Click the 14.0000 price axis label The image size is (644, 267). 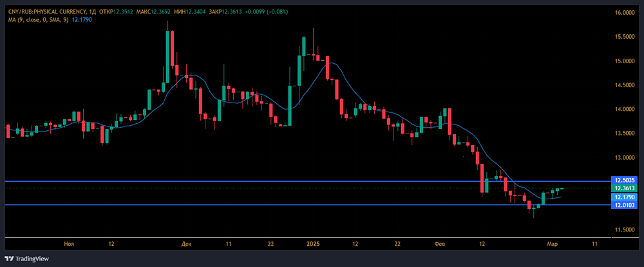623,110
